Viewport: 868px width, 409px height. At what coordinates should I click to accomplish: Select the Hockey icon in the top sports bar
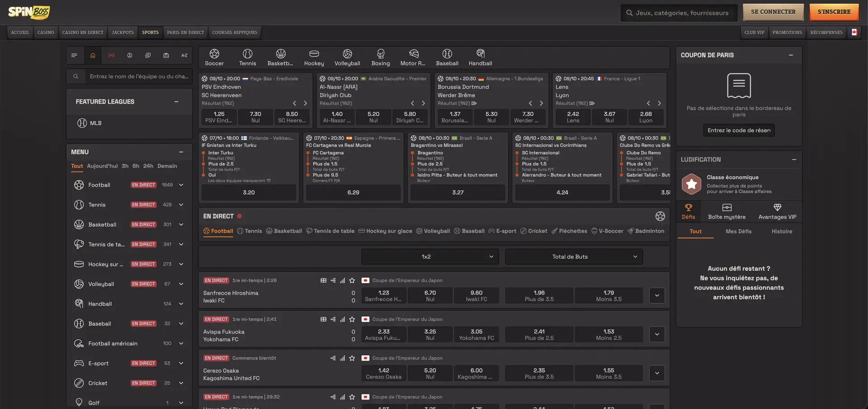tap(314, 57)
